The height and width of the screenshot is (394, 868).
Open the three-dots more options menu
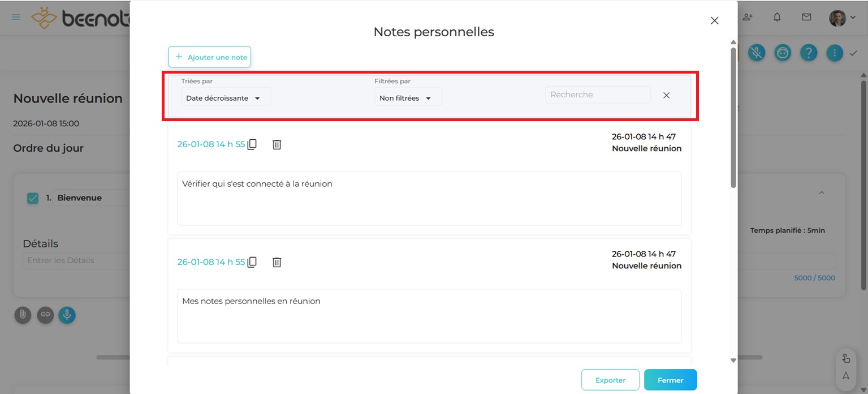835,53
